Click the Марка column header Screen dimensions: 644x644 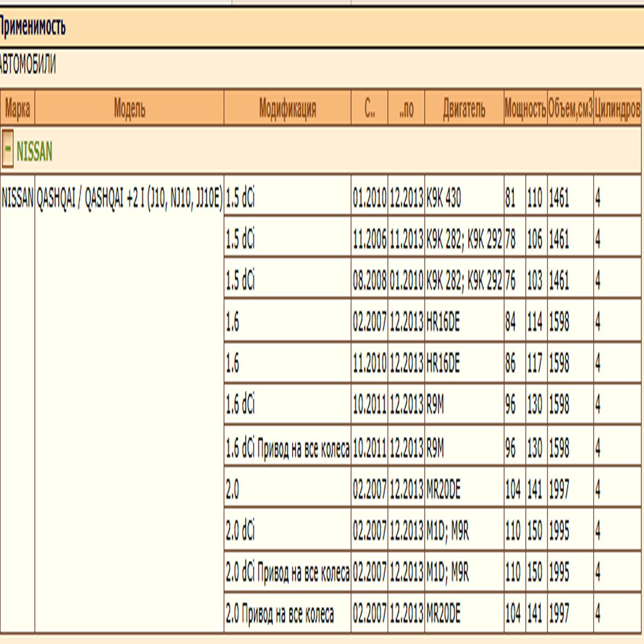click(x=17, y=108)
